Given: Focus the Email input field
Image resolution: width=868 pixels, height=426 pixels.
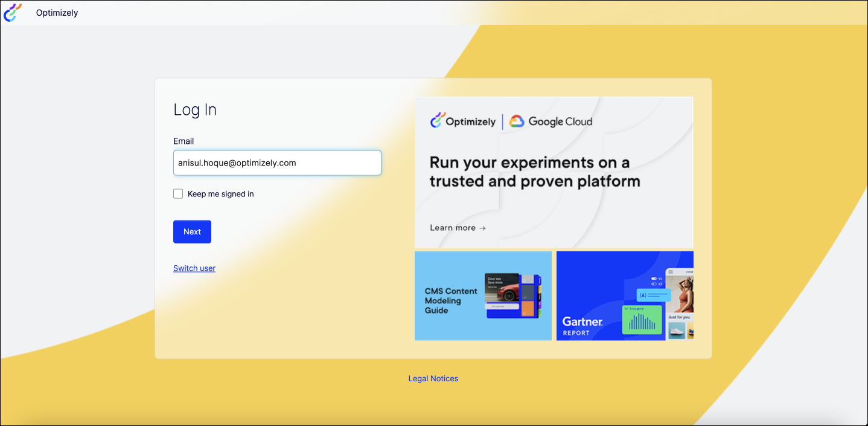Looking at the screenshot, I should pos(277,163).
